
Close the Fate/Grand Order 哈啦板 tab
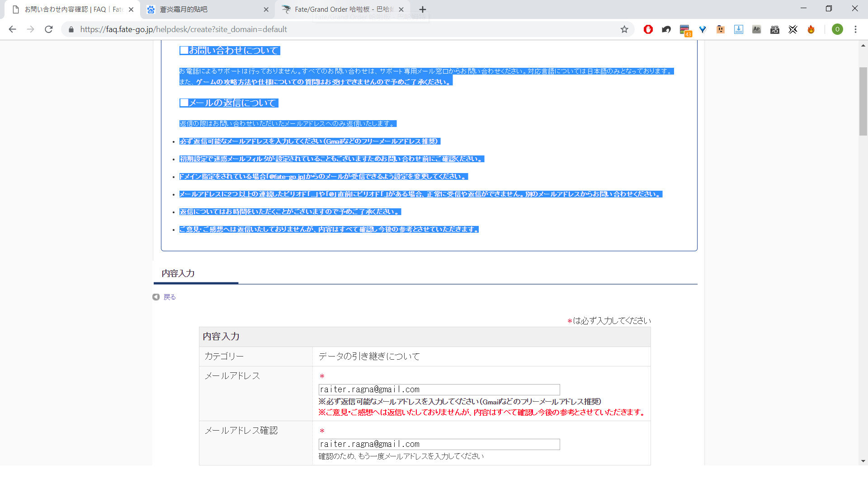(x=401, y=9)
